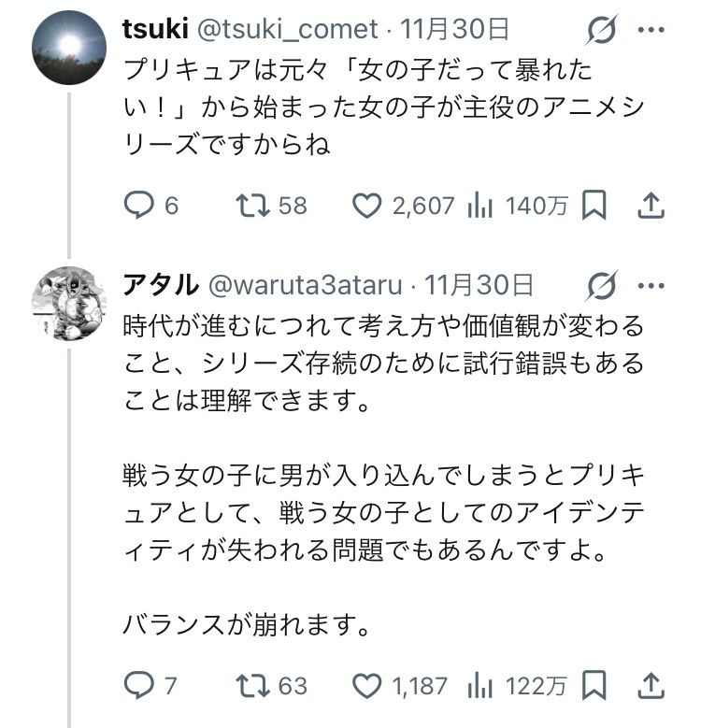Share アタル's post
The image size is (701, 728).
tap(651, 686)
